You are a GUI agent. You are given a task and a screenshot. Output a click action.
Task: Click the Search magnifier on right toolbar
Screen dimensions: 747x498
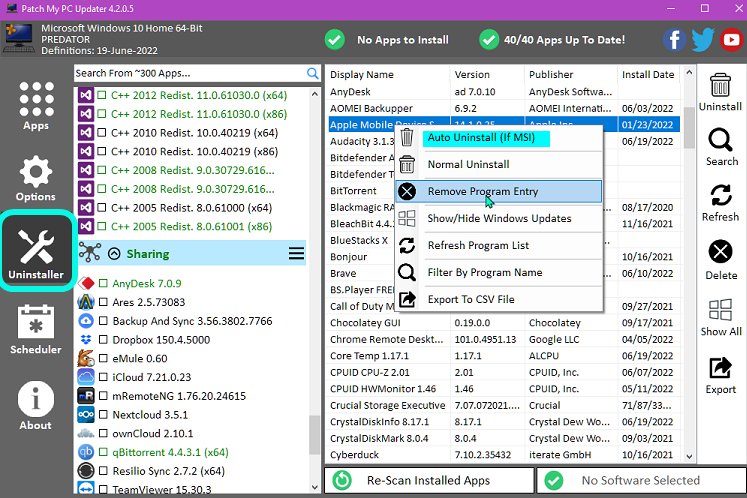720,140
